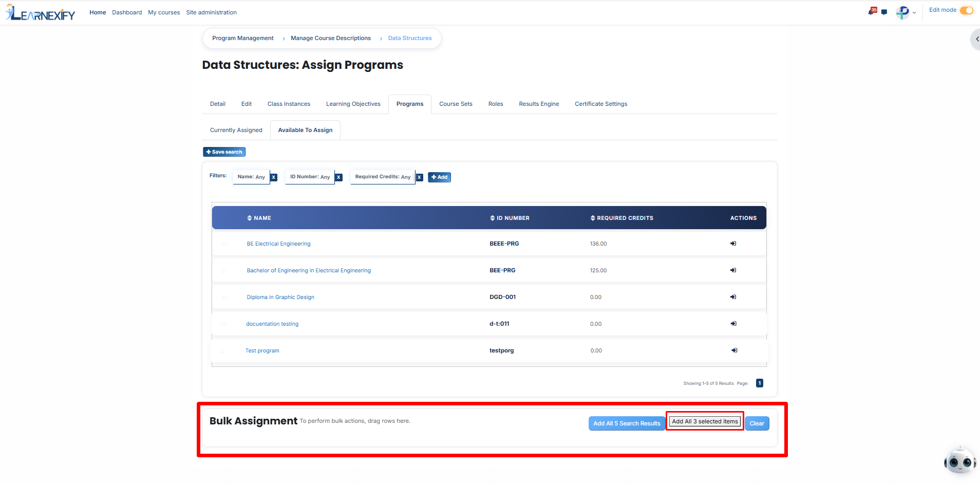
Task: Go to Site administration menu
Action: coord(211,12)
